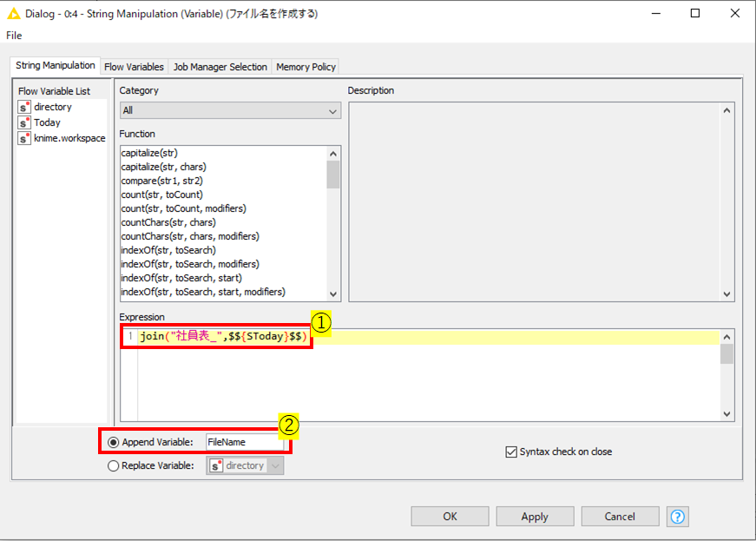This screenshot has width=756, height=541.
Task: Click OK to confirm the expression
Action: (x=450, y=517)
